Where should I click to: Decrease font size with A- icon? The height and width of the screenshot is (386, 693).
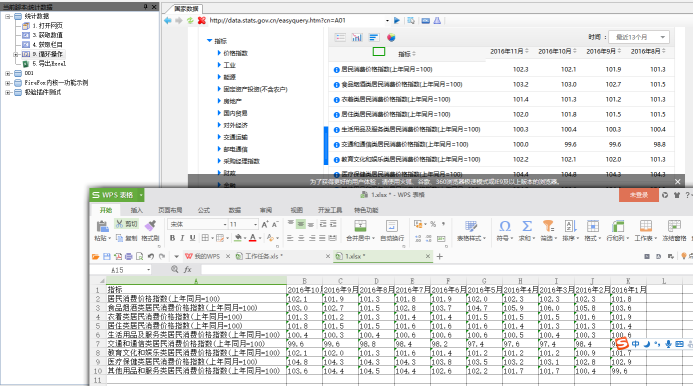point(275,224)
